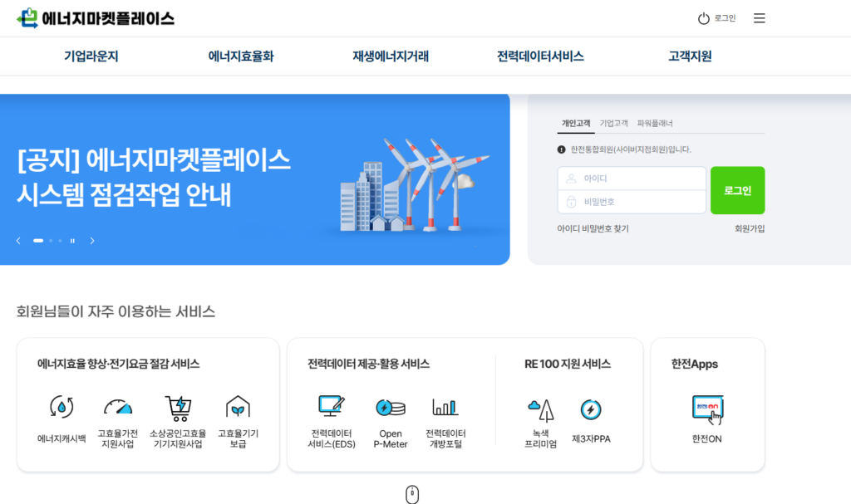Click the info icon beside 한전통합회원 notice
Screen dimensions: 851x504
pyautogui.click(x=561, y=149)
